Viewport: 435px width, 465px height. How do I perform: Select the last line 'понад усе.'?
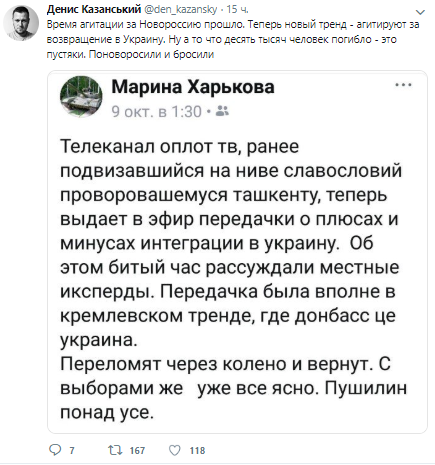coord(107,413)
